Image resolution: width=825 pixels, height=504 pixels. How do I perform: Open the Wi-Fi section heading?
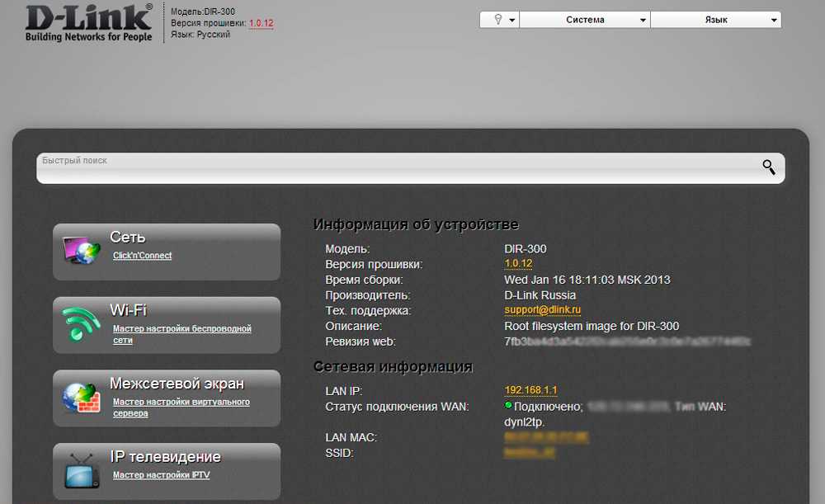128,310
